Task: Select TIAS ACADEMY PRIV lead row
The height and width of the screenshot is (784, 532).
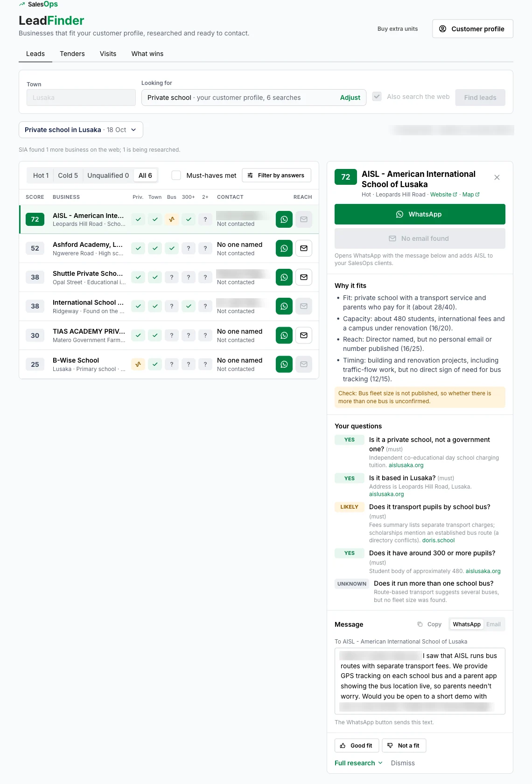Action: pos(169,335)
